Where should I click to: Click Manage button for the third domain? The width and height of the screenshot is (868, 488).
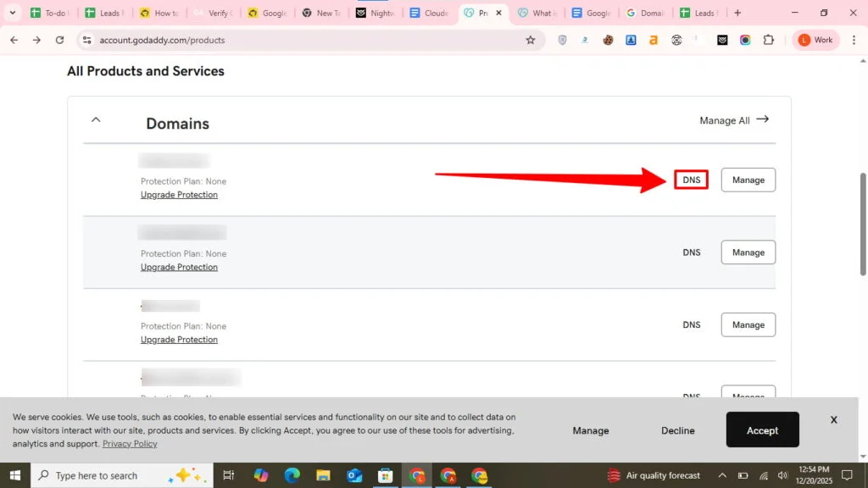pos(748,324)
